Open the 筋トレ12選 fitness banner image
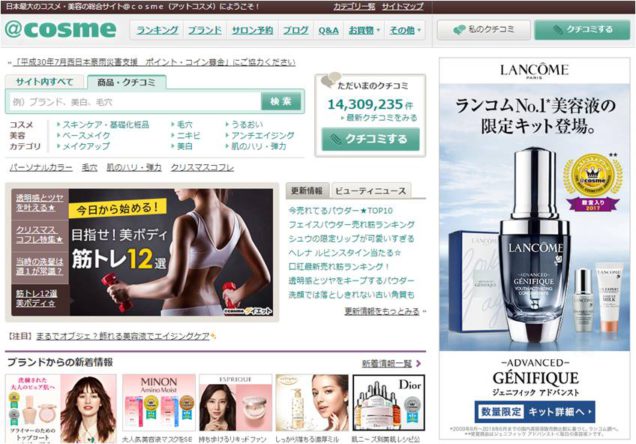Image resolution: width=636 pixels, height=444 pixels. 171,252
